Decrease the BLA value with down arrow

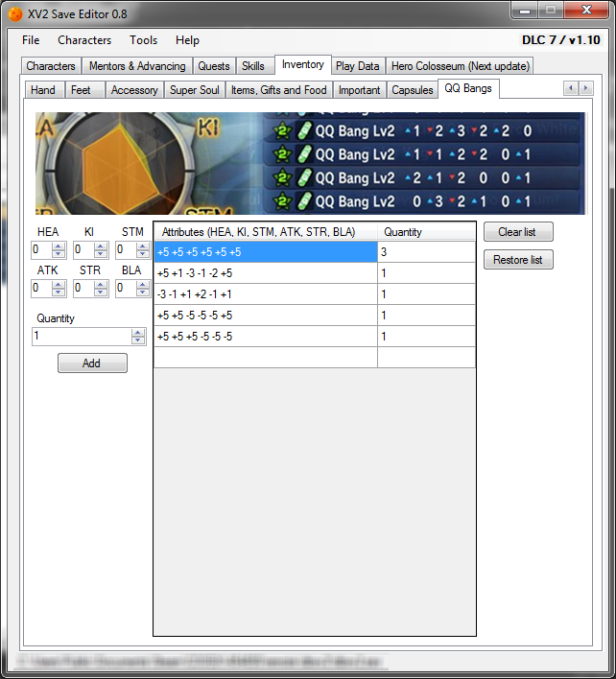click(x=143, y=293)
